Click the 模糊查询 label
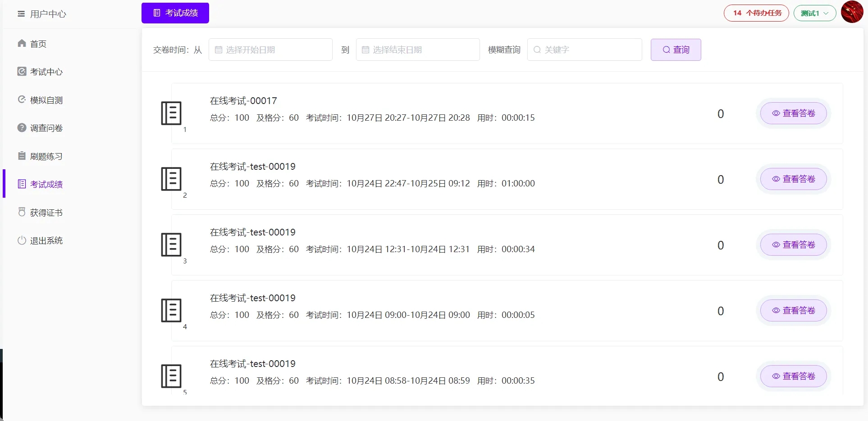The image size is (868, 421). [x=504, y=50]
